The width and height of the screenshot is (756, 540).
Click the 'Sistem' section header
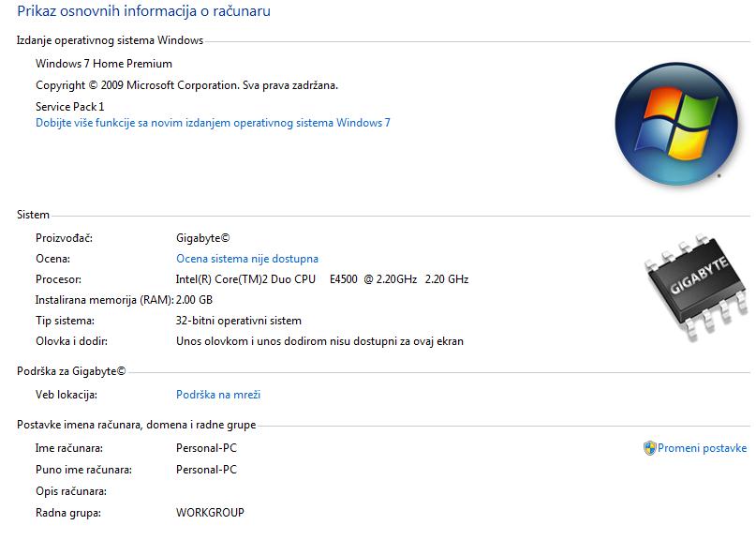(x=34, y=215)
